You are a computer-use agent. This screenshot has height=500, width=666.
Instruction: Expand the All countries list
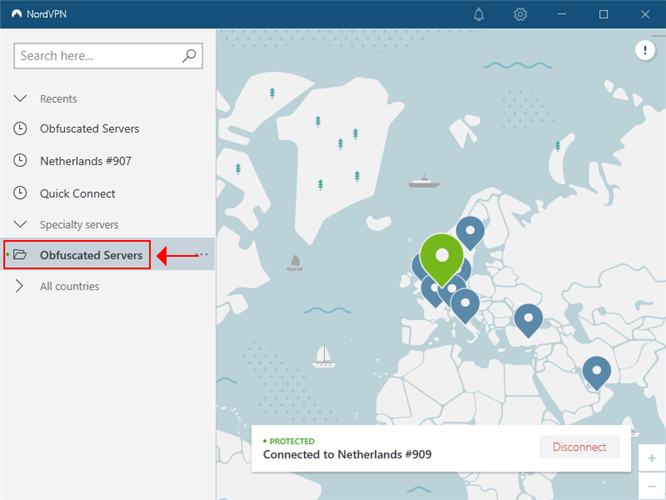(x=20, y=287)
